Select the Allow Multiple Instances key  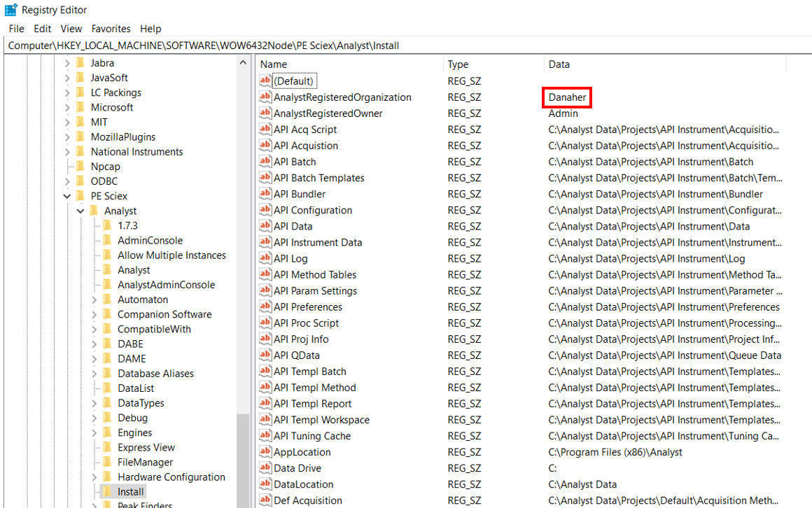pyautogui.click(x=171, y=255)
